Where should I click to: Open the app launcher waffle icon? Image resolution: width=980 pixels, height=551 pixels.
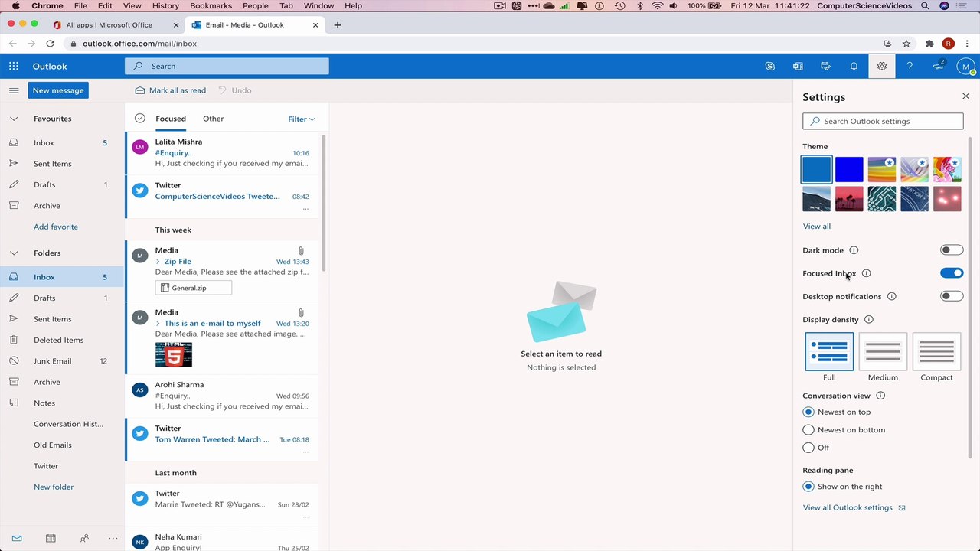point(14,67)
